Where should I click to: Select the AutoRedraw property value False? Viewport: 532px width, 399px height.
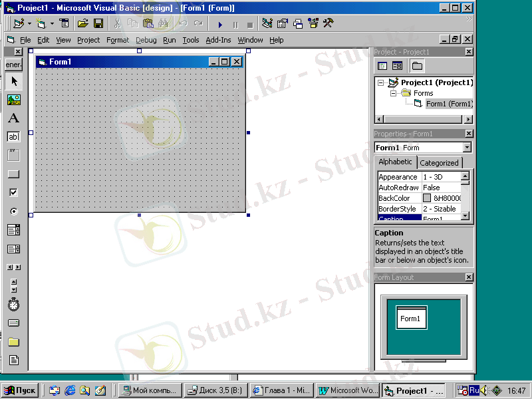coord(441,188)
